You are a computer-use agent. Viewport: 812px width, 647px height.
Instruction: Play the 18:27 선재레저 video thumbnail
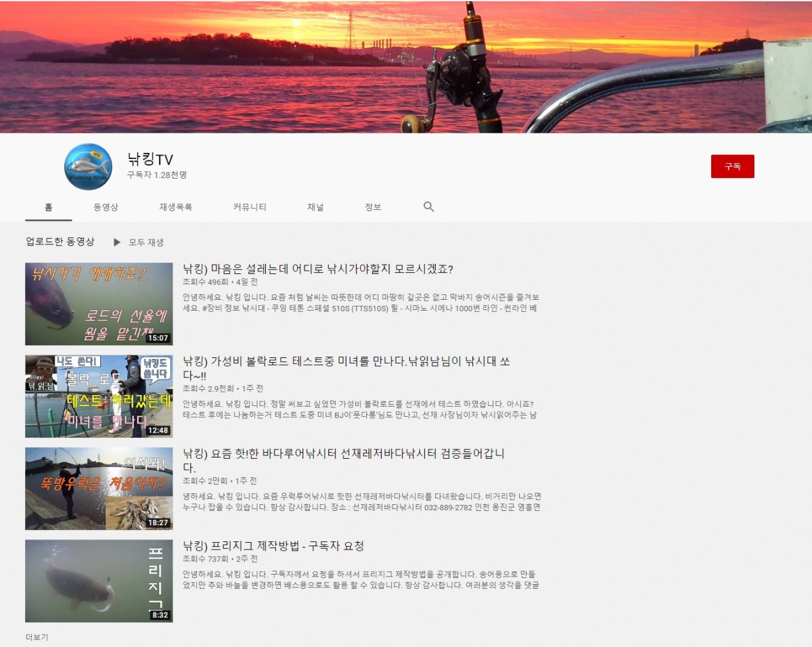coord(99,488)
